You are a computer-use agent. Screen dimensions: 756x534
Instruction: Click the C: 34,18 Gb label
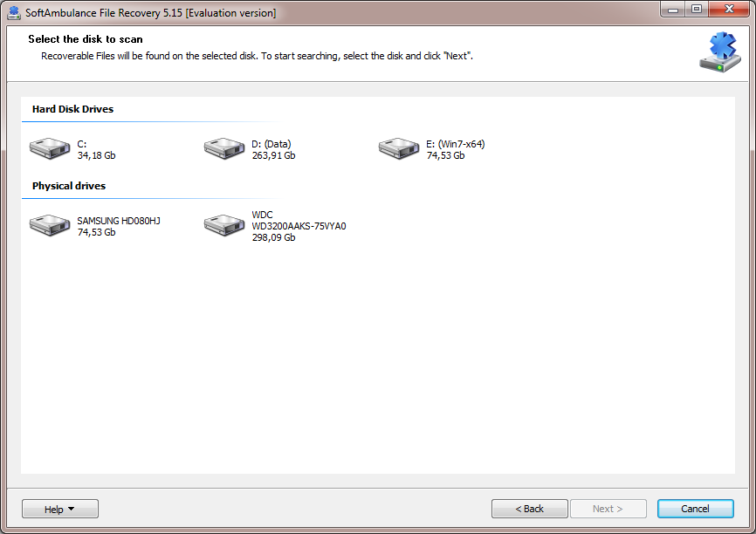pos(96,149)
